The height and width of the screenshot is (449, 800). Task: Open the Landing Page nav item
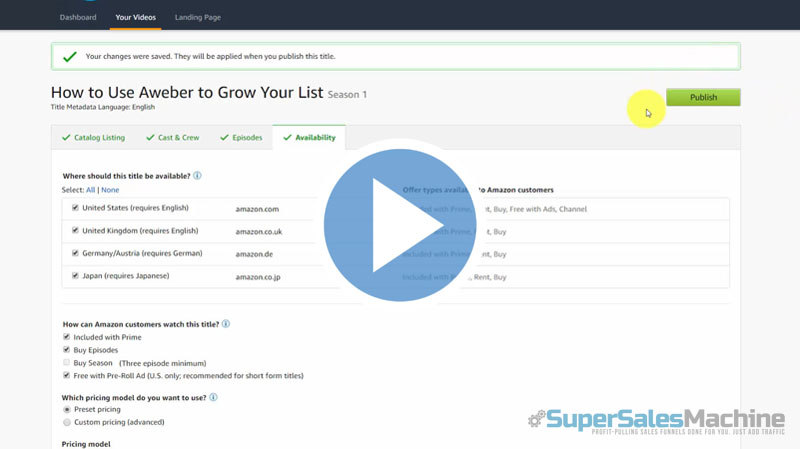coord(197,17)
